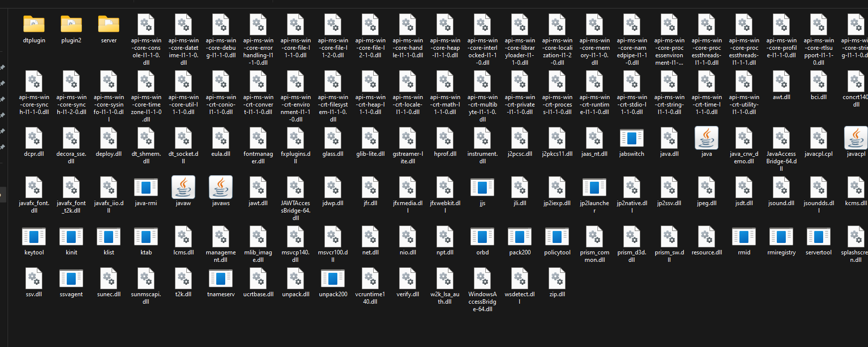Click the zip.dll file icon
The image size is (868, 347).
557,278
